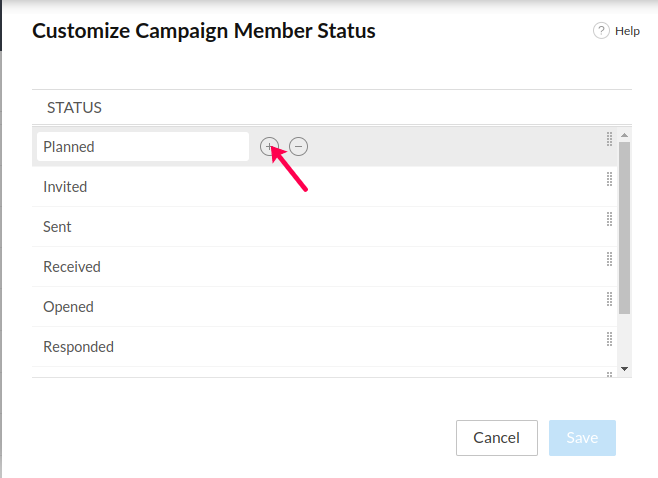Click the Help question mark icon

(x=601, y=31)
